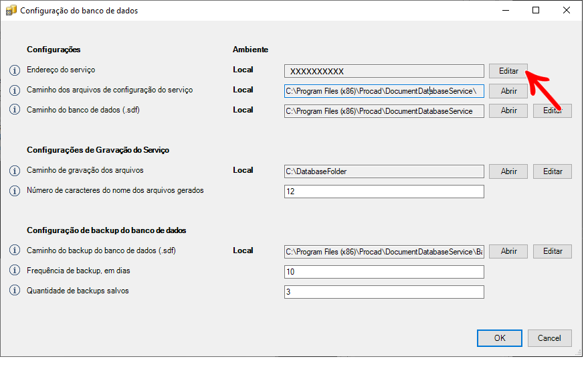Click Editar for Caminho do backup do banco
The width and height of the screenshot is (588, 365).
point(553,251)
